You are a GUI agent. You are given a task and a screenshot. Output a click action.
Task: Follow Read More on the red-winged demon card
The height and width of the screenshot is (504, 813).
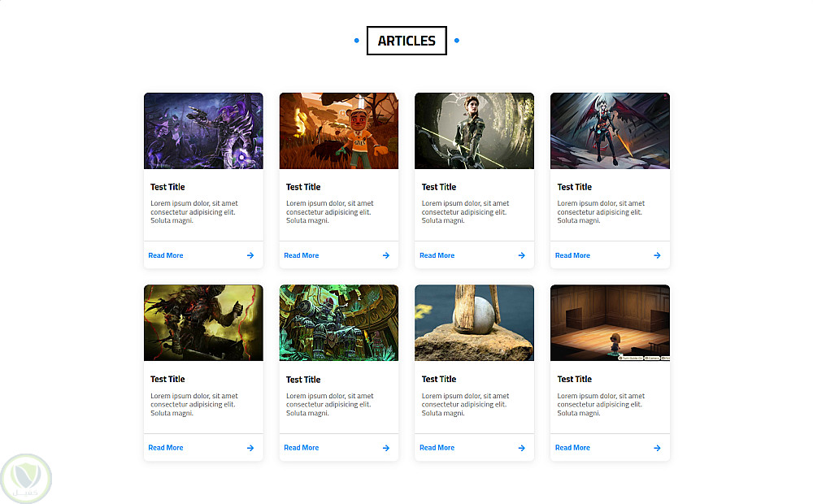572,255
